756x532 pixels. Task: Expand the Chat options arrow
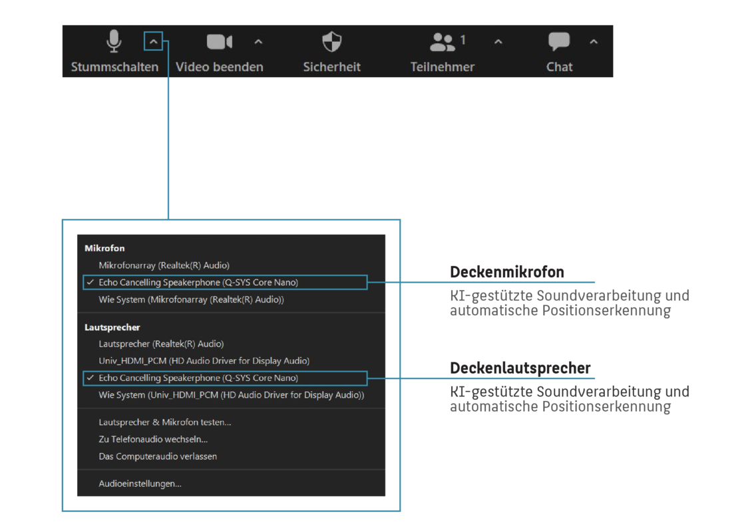point(594,42)
